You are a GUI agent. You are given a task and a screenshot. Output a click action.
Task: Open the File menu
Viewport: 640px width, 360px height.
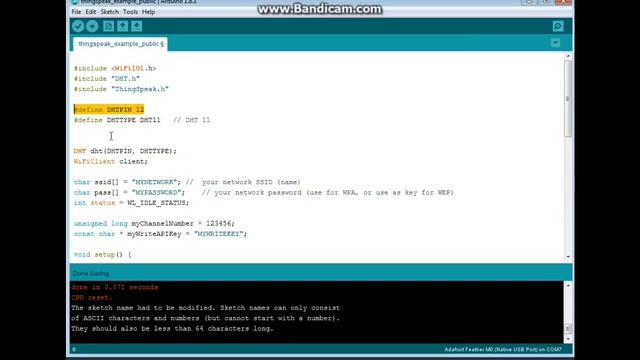(x=76, y=12)
